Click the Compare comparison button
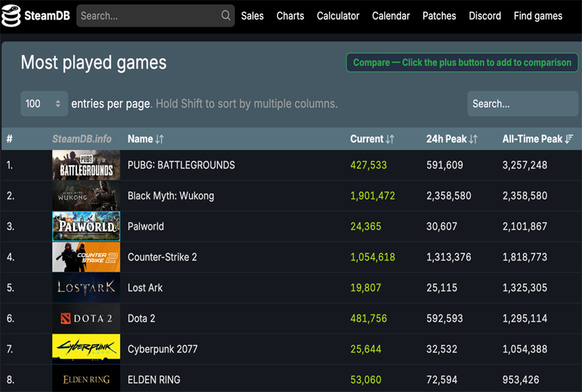Viewport: 582px width, 392px height. (462, 62)
